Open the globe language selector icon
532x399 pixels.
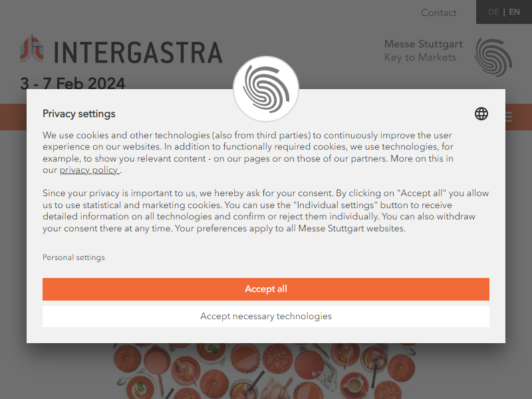(481, 114)
